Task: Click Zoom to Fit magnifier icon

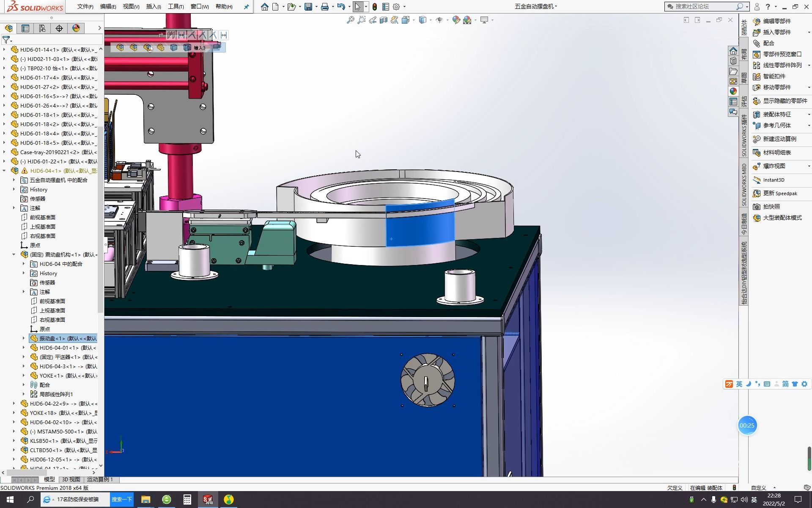Action: click(350, 20)
